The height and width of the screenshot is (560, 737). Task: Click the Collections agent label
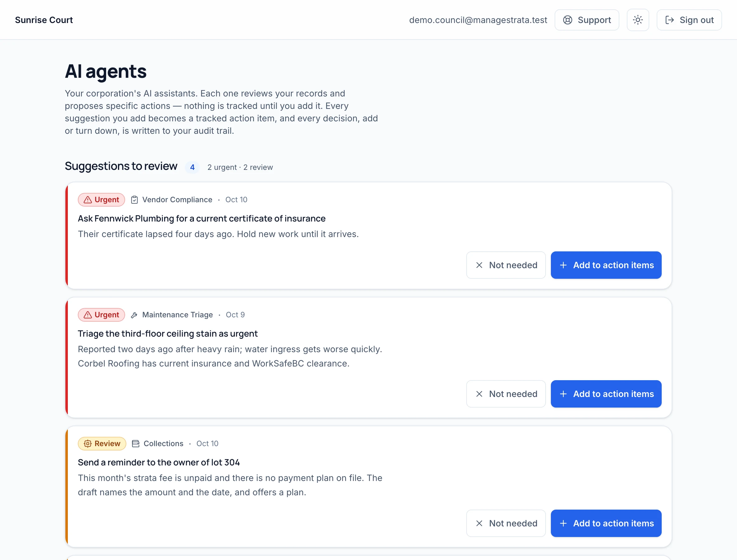pos(163,444)
